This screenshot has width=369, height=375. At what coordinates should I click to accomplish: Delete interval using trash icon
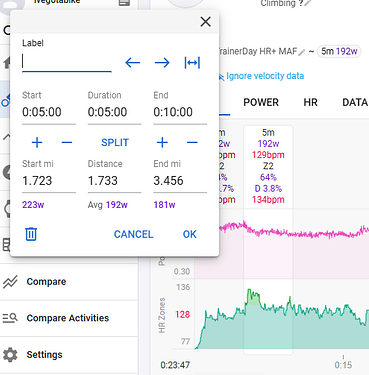[x=31, y=234]
